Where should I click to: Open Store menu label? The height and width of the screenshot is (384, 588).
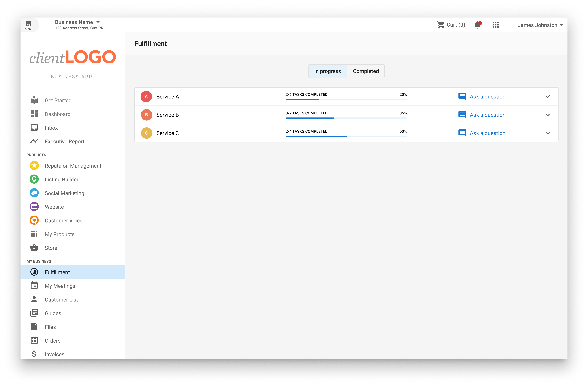click(51, 248)
